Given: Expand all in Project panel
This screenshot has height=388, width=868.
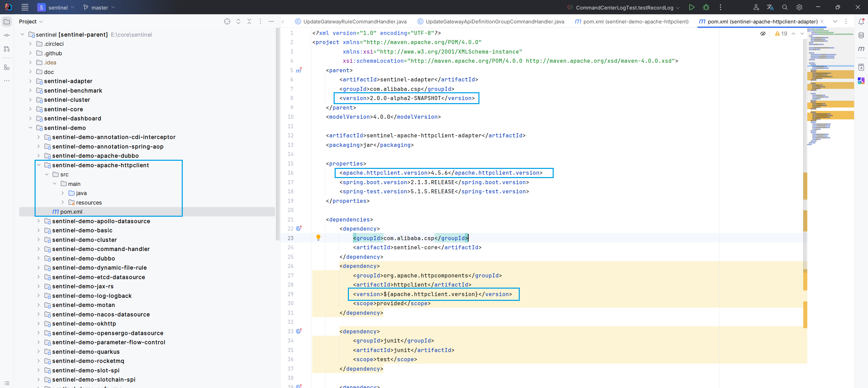Looking at the screenshot, I should point(238,21).
